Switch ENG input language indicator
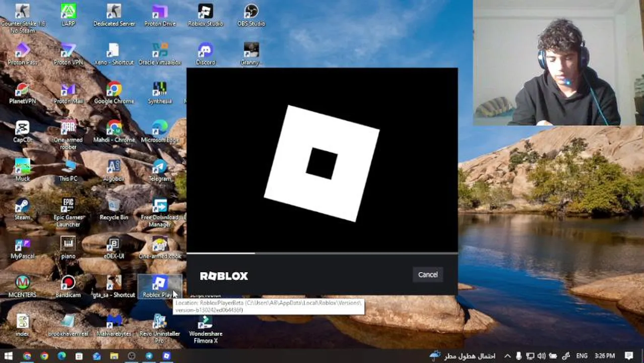This screenshot has width=644, height=363. point(582,356)
